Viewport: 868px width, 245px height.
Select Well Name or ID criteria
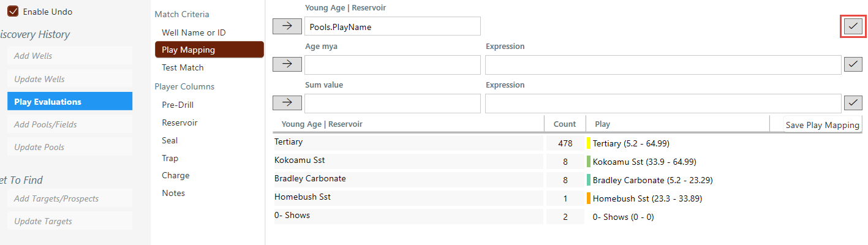(194, 32)
